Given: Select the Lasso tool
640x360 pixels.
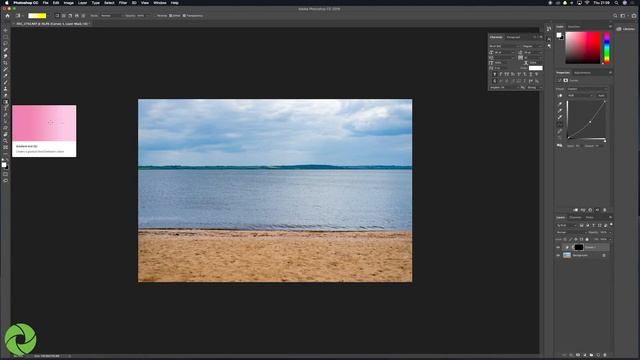Looking at the screenshot, I should (x=5, y=43).
